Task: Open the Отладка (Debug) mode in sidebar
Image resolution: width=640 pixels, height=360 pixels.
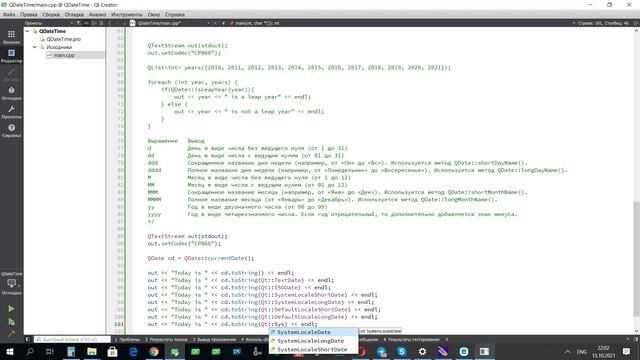Action: click(x=11, y=93)
